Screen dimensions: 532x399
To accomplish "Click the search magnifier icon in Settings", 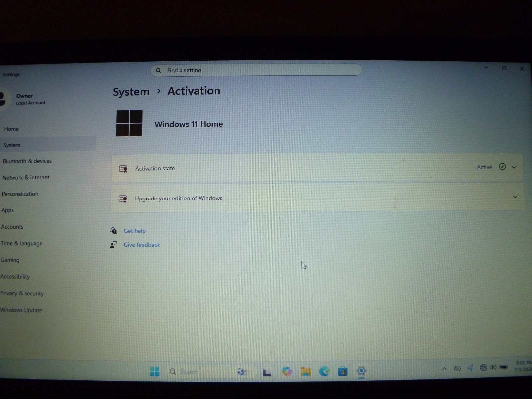I will click(159, 70).
